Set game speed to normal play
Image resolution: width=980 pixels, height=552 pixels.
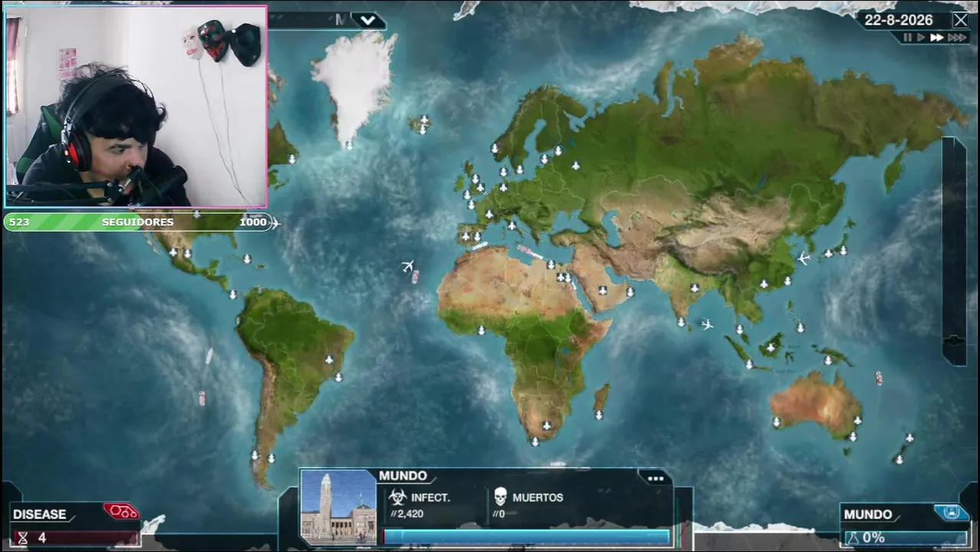point(922,38)
